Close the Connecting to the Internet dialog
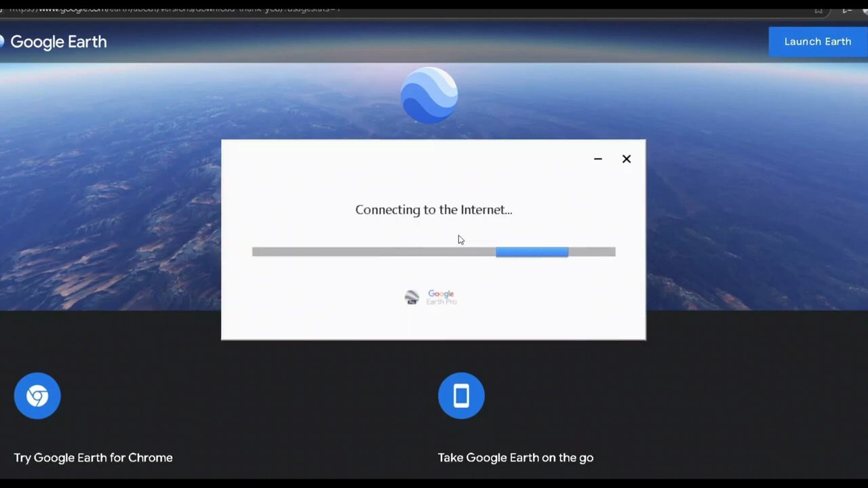This screenshot has height=488, width=868. coord(627,159)
